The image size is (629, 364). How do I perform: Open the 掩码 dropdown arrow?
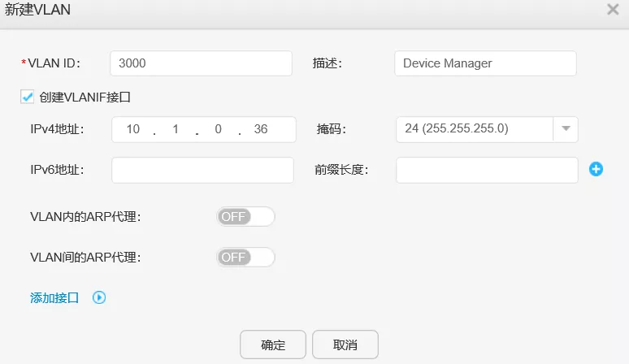click(x=566, y=129)
